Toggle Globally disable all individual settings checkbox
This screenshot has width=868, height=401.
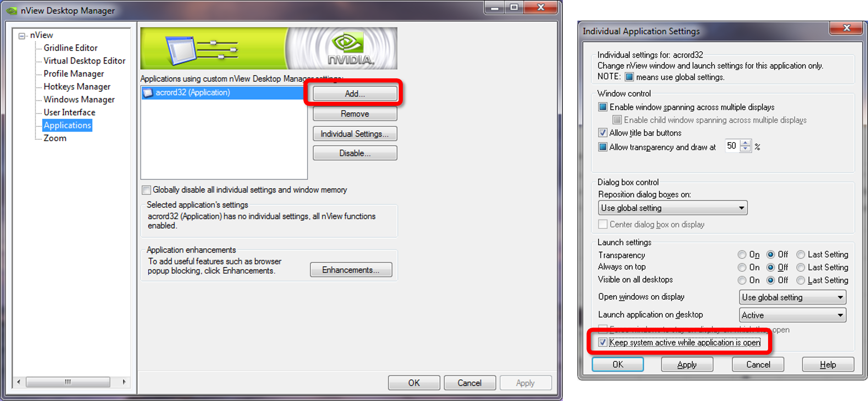coord(147,190)
